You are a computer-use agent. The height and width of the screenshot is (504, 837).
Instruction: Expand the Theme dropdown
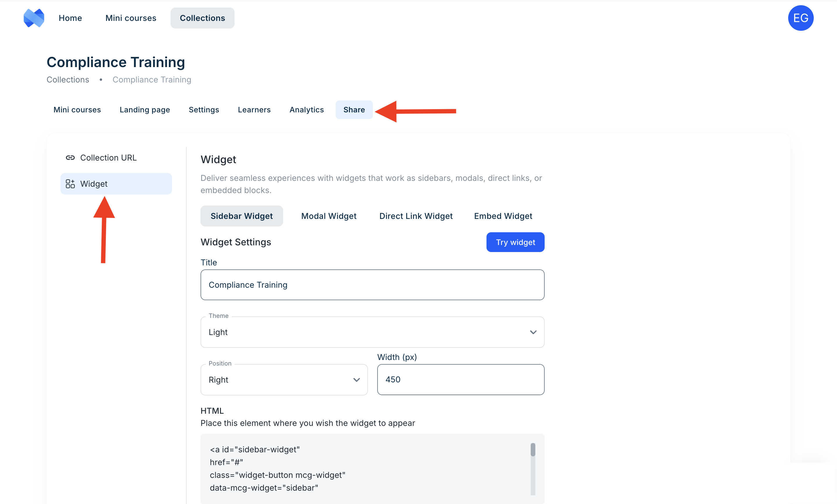tap(372, 332)
